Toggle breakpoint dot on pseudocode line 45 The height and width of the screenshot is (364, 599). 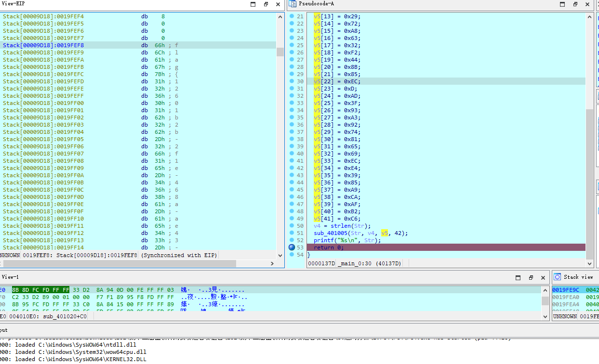pyautogui.click(x=292, y=190)
